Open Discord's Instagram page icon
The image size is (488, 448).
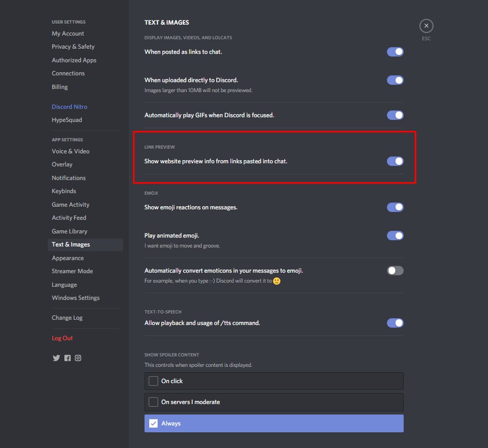click(78, 358)
